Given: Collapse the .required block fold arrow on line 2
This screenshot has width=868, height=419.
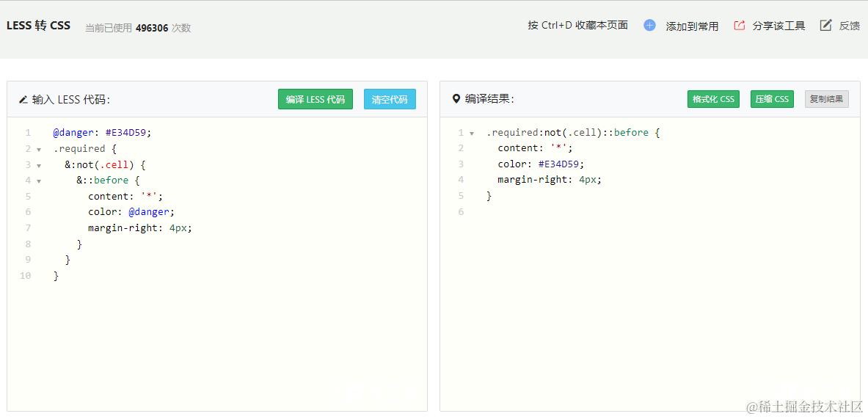Looking at the screenshot, I should (39, 150).
